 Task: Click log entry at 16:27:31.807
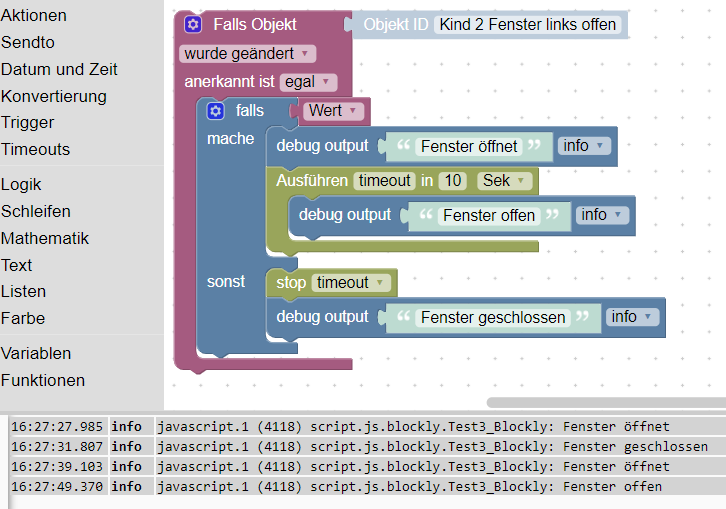[x=363, y=446]
